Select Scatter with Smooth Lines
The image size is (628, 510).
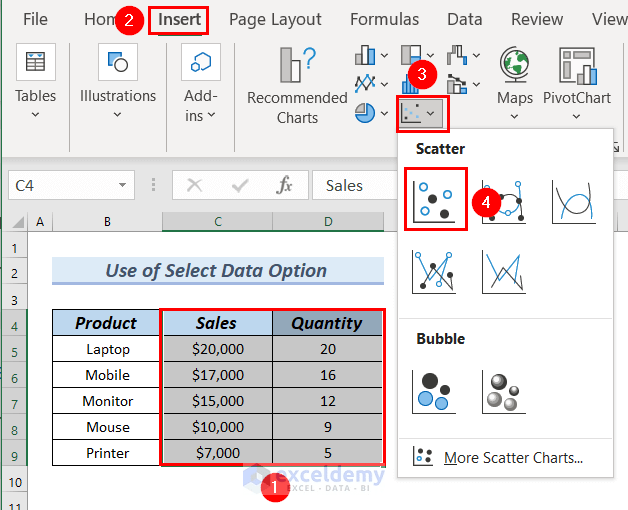pyautogui.click(x=574, y=202)
